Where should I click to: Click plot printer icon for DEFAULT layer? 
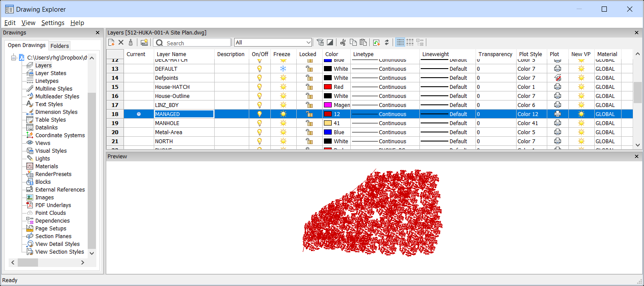click(558, 69)
